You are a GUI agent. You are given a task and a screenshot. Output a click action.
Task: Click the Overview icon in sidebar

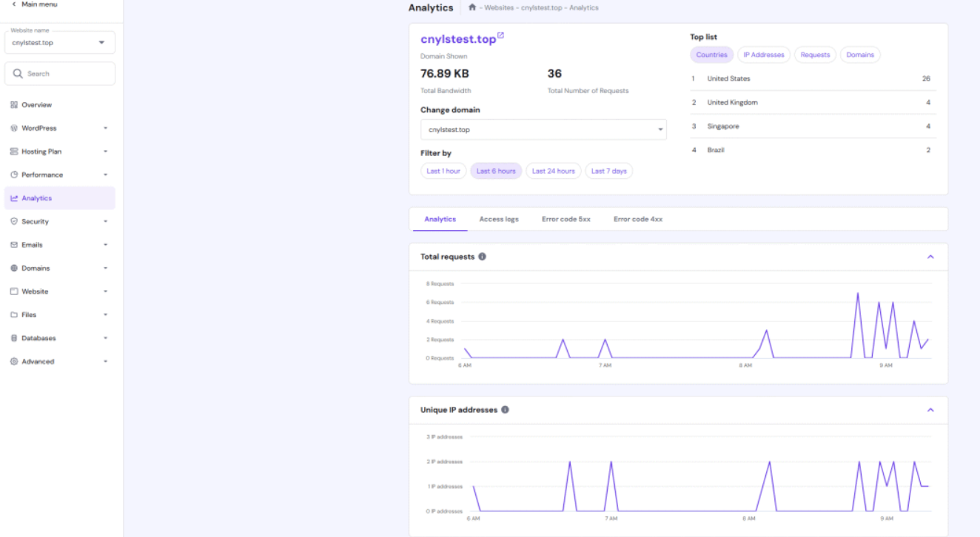[x=14, y=105]
